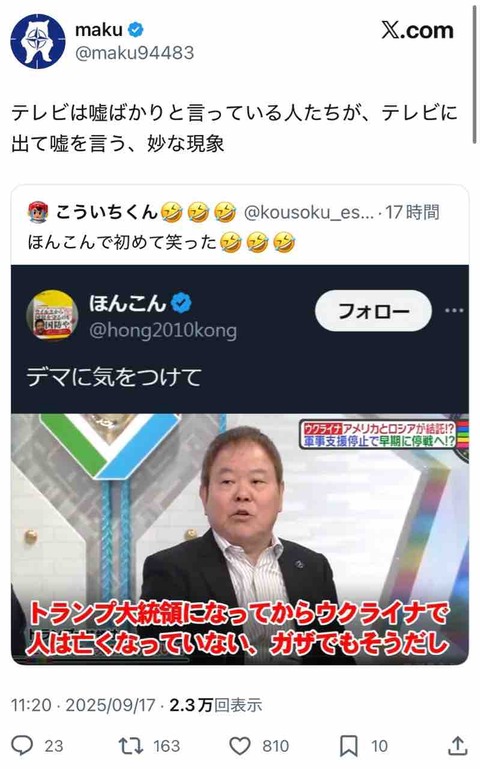Open the @maku94483 handle link

tap(134, 53)
